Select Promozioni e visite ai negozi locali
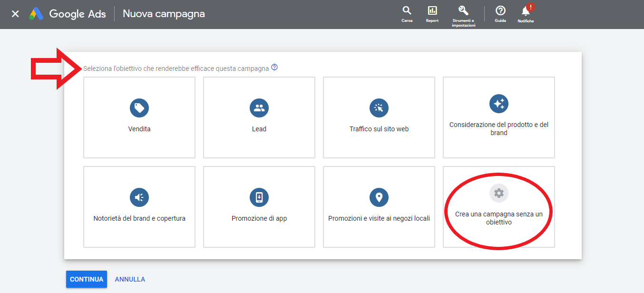This screenshot has width=644, height=293. (379, 206)
